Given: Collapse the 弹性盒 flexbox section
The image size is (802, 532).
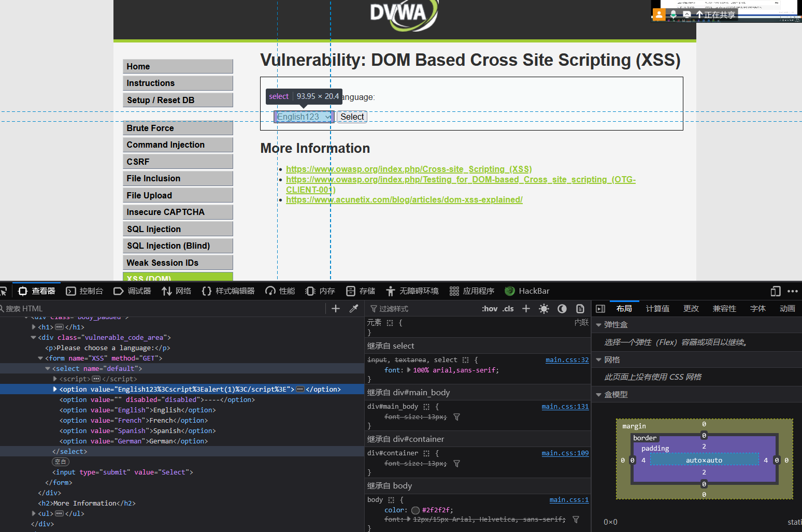Looking at the screenshot, I should pyautogui.click(x=599, y=325).
